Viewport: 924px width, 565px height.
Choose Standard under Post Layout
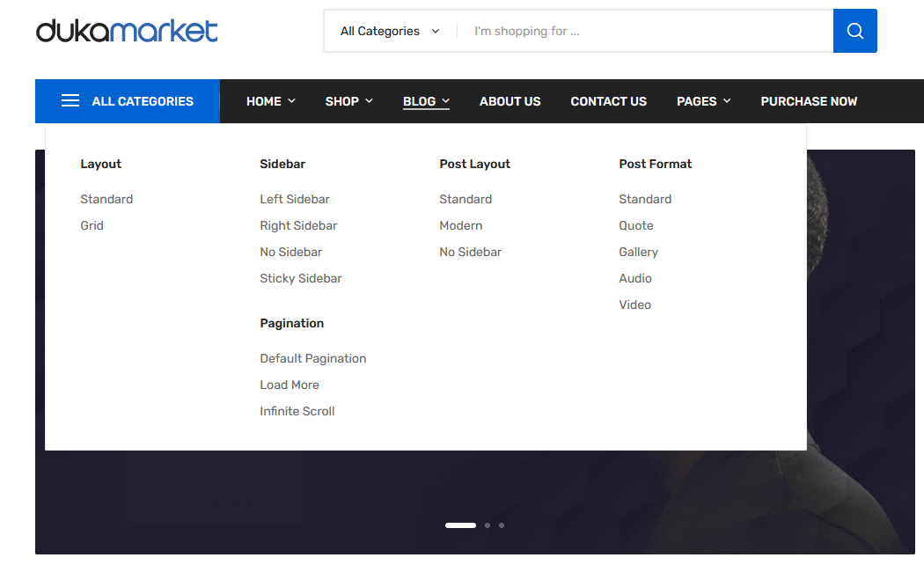tap(466, 199)
